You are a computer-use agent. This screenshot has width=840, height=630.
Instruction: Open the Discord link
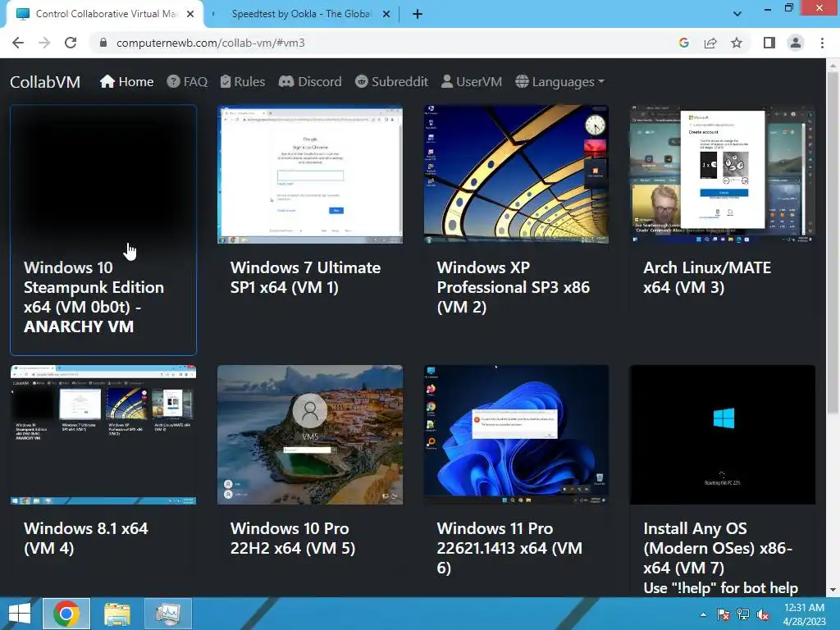tap(310, 81)
